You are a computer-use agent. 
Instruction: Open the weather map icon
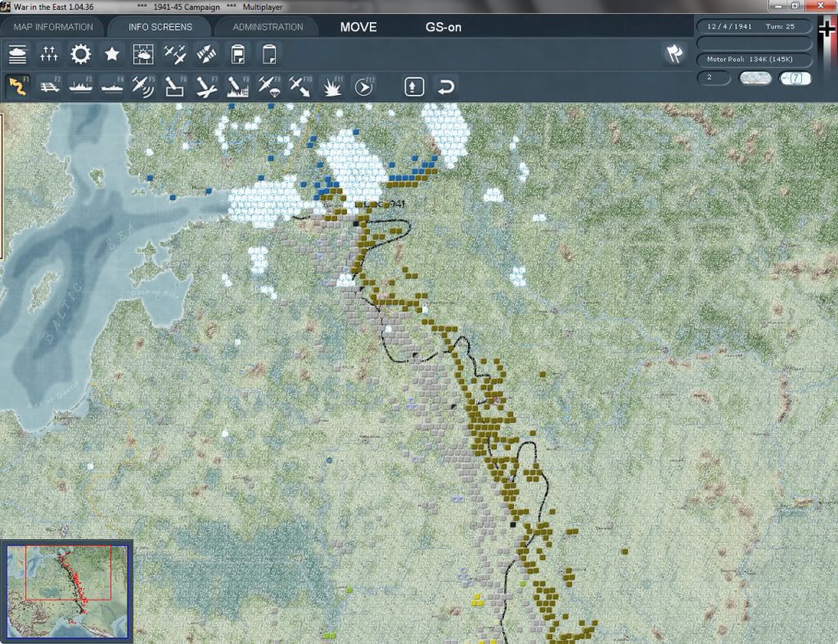pyautogui.click(x=143, y=54)
